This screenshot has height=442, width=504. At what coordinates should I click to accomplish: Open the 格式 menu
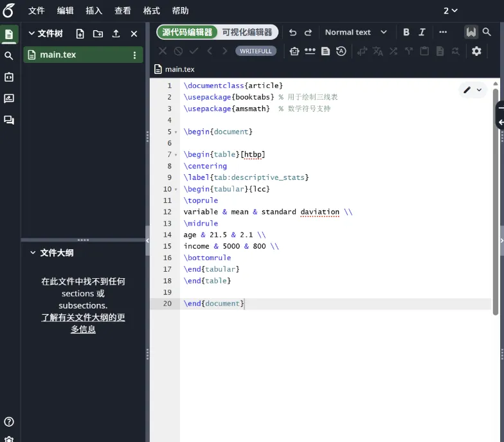tap(152, 10)
